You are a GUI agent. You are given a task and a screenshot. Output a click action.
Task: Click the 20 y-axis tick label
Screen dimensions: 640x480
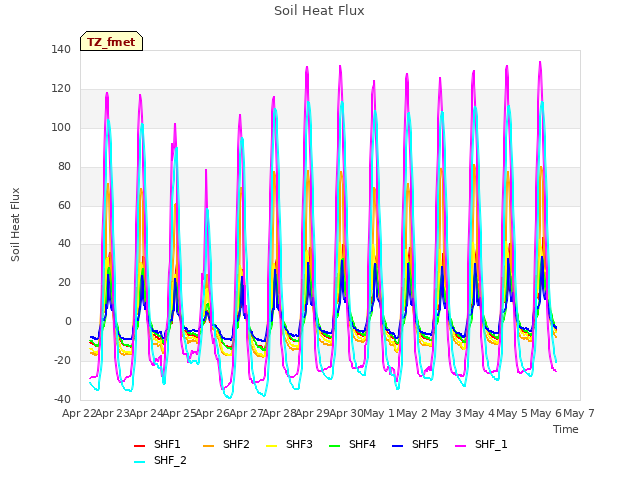pos(64,282)
